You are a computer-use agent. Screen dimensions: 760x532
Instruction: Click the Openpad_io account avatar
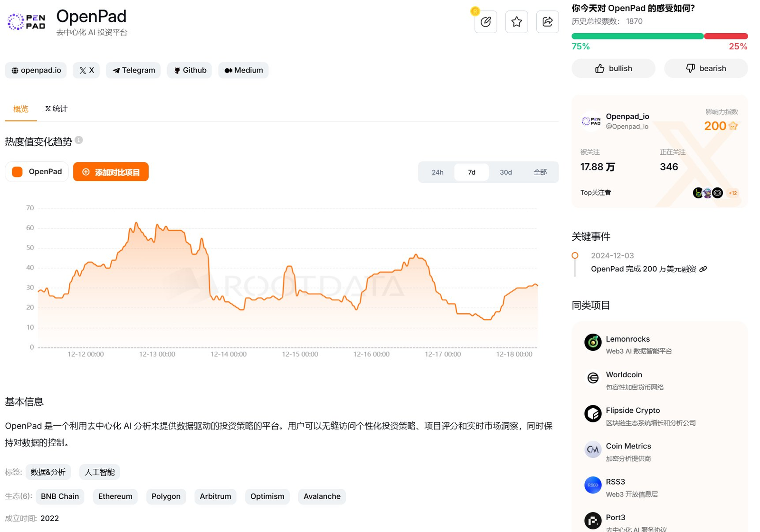pyautogui.click(x=591, y=121)
